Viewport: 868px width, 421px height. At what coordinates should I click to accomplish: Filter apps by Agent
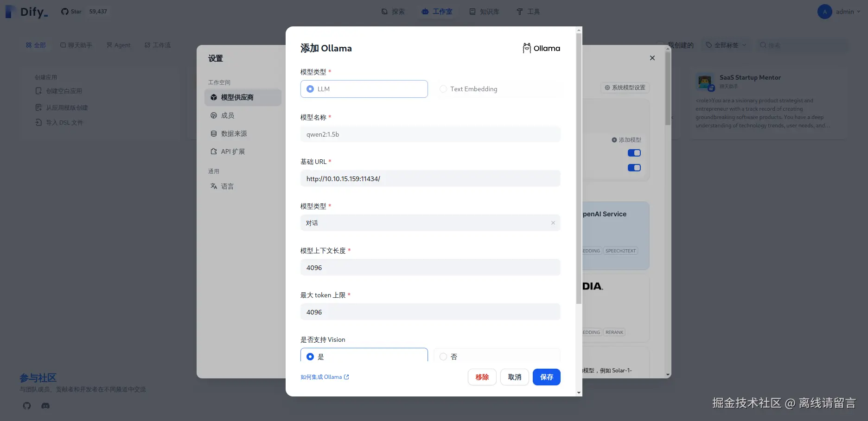coord(118,45)
